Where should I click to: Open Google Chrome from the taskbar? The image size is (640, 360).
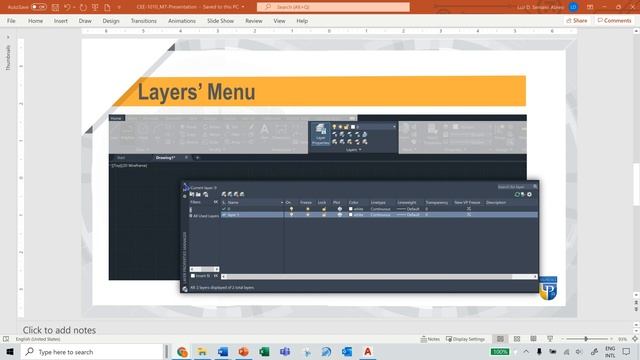point(182,351)
